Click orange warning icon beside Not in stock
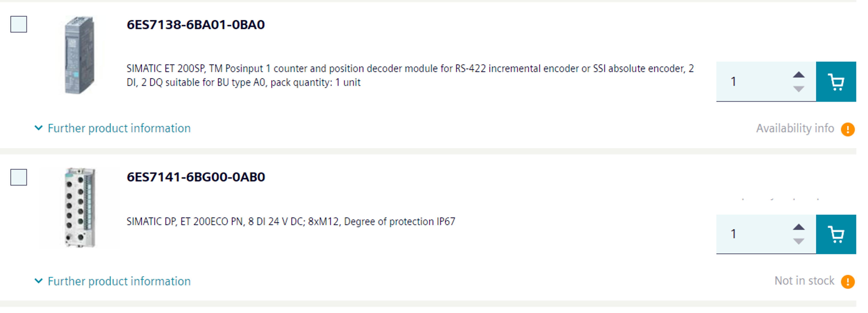Screen dimensions: 868x313 [847, 282]
